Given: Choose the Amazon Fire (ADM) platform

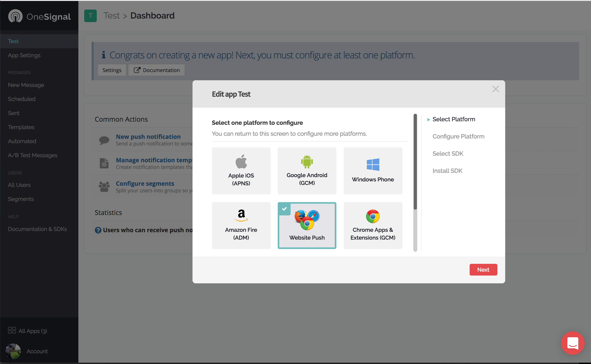Looking at the screenshot, I should point(241,226).
